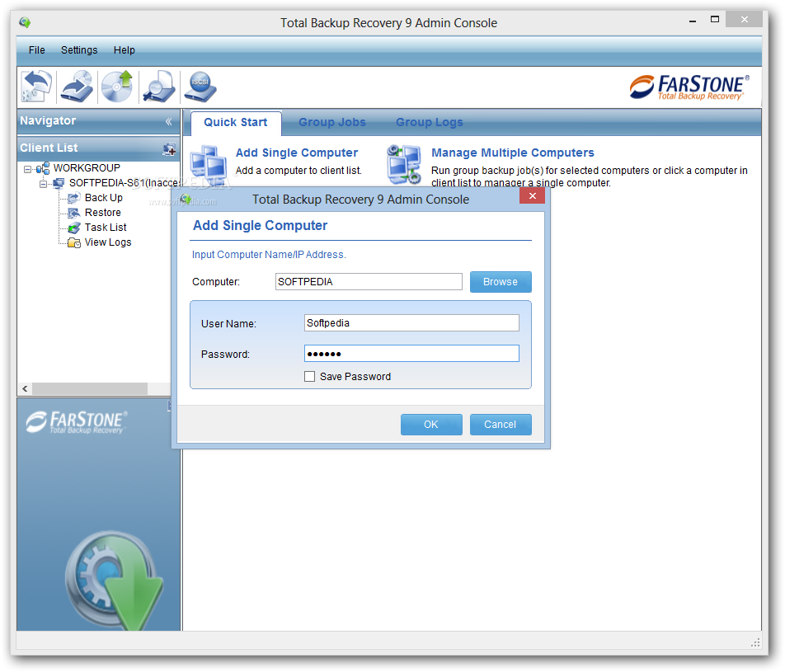This screenshot has height=672, width=785.
Task: Enable the Save Password checkbox
Action: click(310, 377)
